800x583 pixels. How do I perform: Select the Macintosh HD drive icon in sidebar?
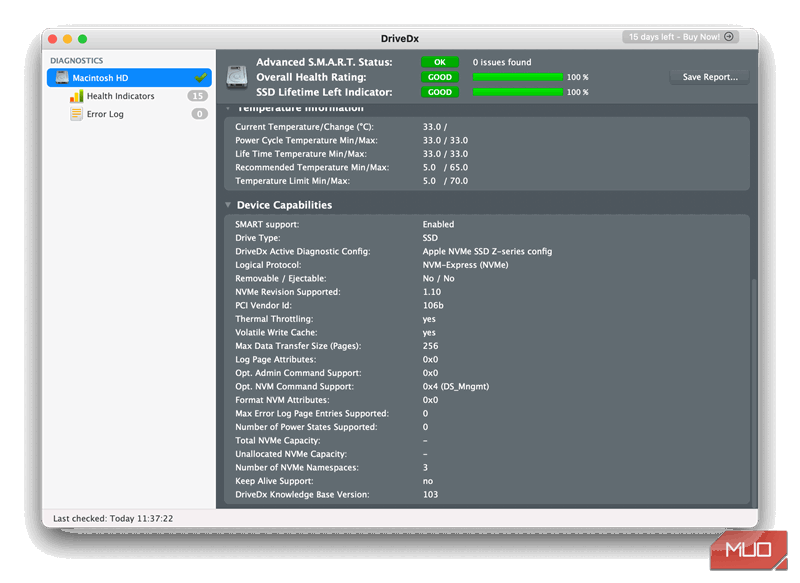click(62, 78)
